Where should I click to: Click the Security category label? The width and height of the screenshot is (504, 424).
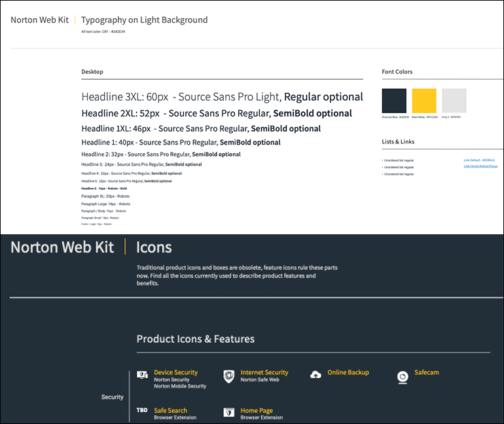click(x=112, y=397)
